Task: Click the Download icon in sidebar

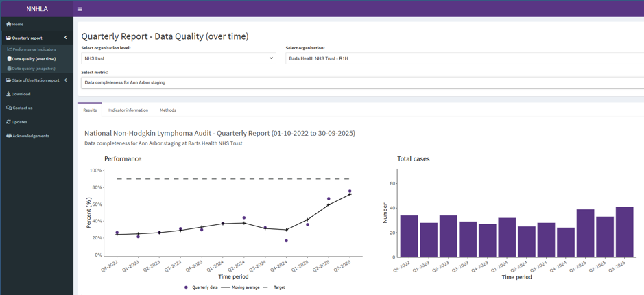Action: pyautogui.click(x=9, y=94)
